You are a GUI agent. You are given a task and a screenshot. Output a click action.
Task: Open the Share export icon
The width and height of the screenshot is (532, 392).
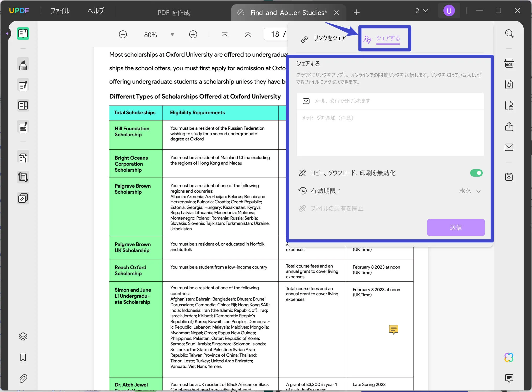pos(509,127)
